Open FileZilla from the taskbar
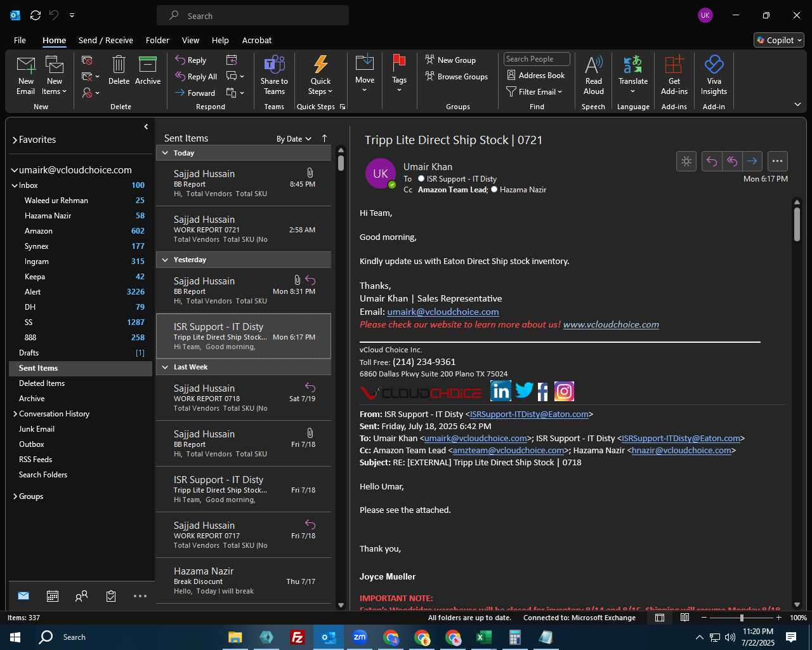Image resolution: width=812 pixels, height=650 pixels. pos(298,637)
